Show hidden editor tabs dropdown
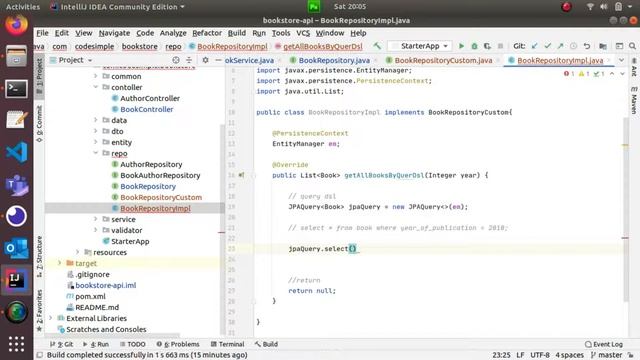Screen dimensions: 640x360 point(621,60)
